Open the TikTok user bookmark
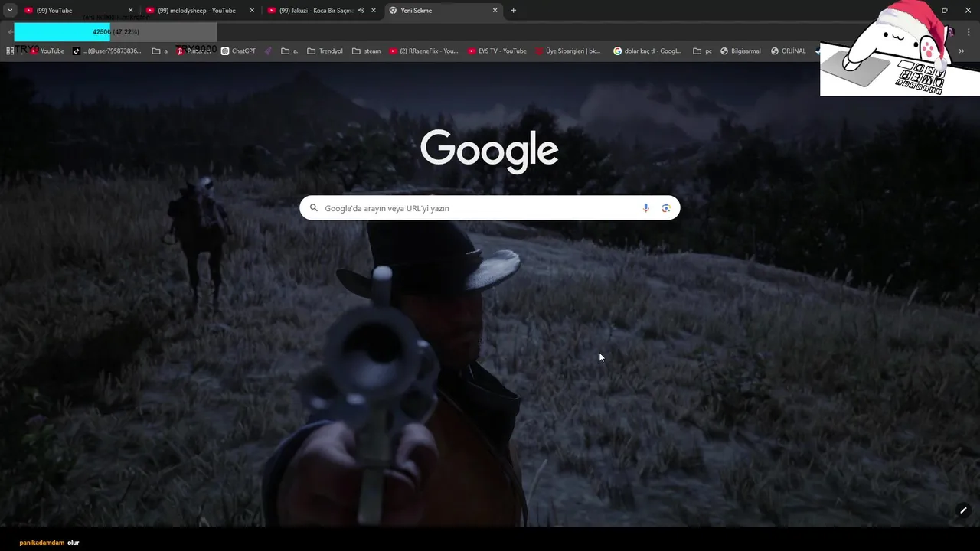The width and height of the screenshot is (980, 551). pyautogui.click(x=107, y=51)
